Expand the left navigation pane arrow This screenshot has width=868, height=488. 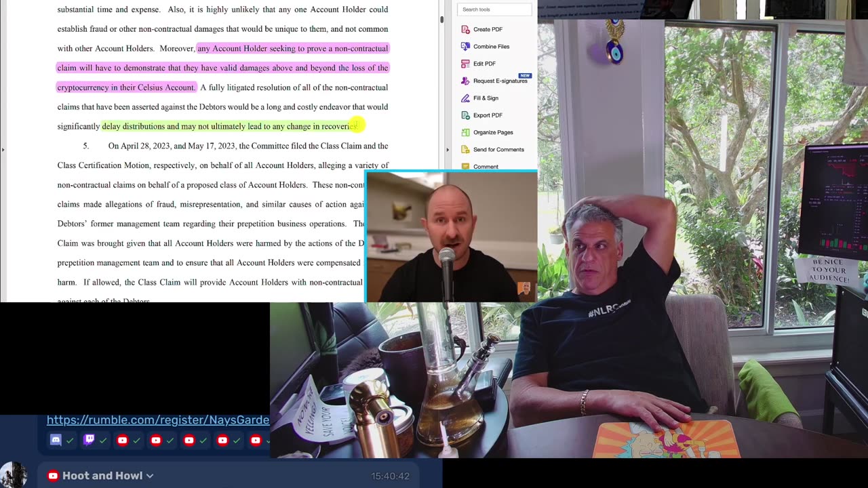(3, 149)
